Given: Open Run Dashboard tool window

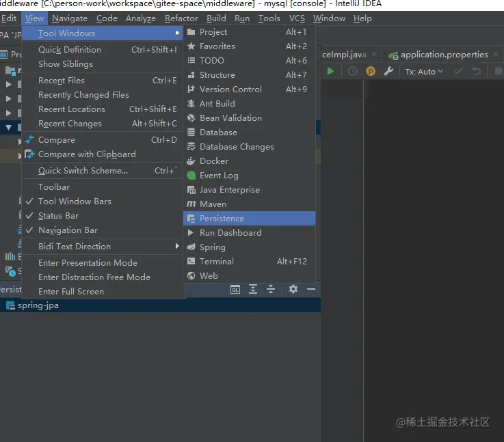Looking at the screenshot, I should 250,233.
